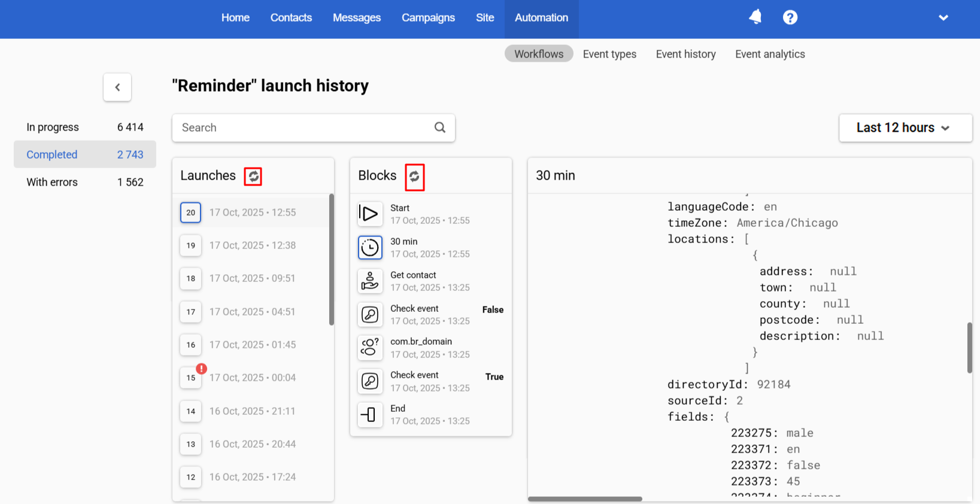980x504 pixels.
Task: Click the Get contact block label
Action: click(413, 275)
